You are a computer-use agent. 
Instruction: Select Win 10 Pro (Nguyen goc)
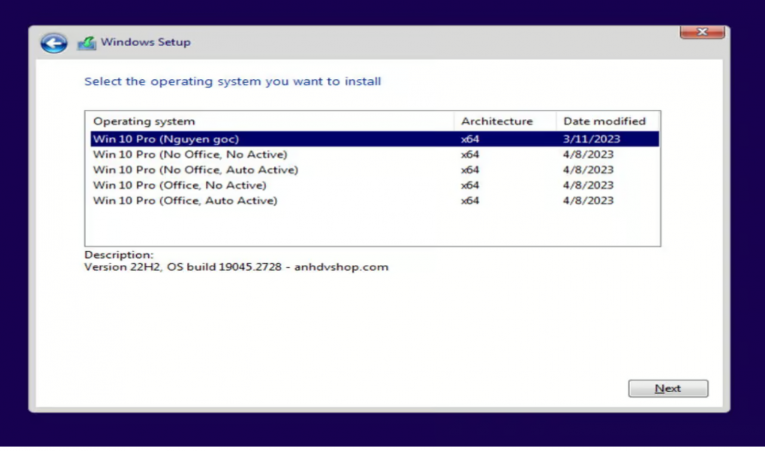pyautogui.click(x=375, y=139)
